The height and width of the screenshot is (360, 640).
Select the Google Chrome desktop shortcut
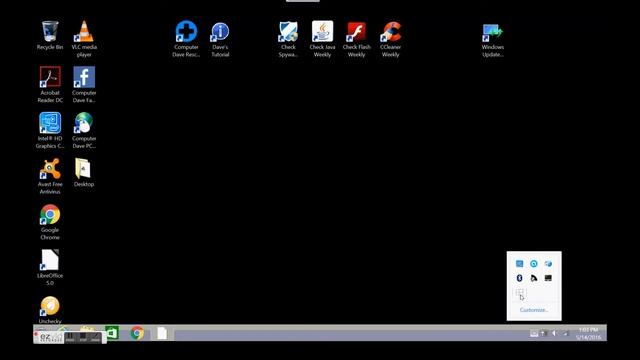coord(50,222)
